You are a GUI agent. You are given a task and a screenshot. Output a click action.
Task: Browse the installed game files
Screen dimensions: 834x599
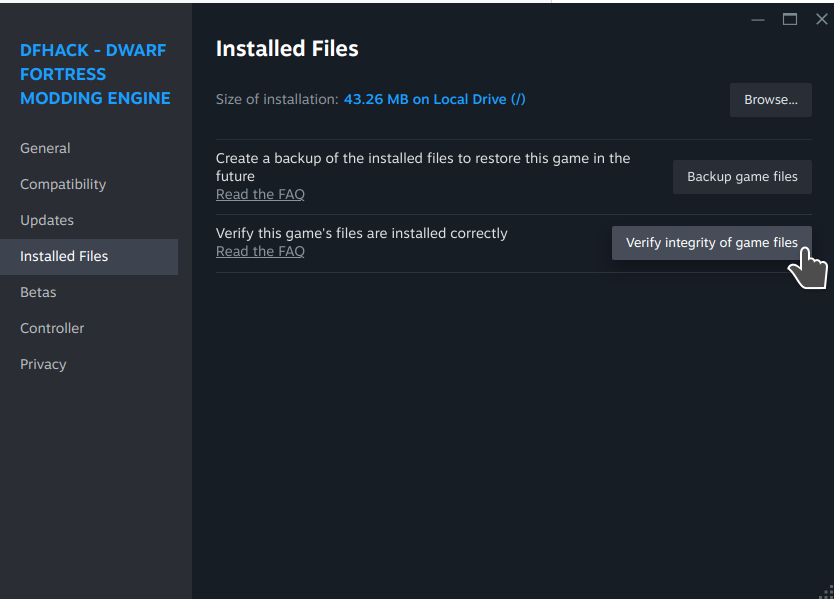pos(770,99)
